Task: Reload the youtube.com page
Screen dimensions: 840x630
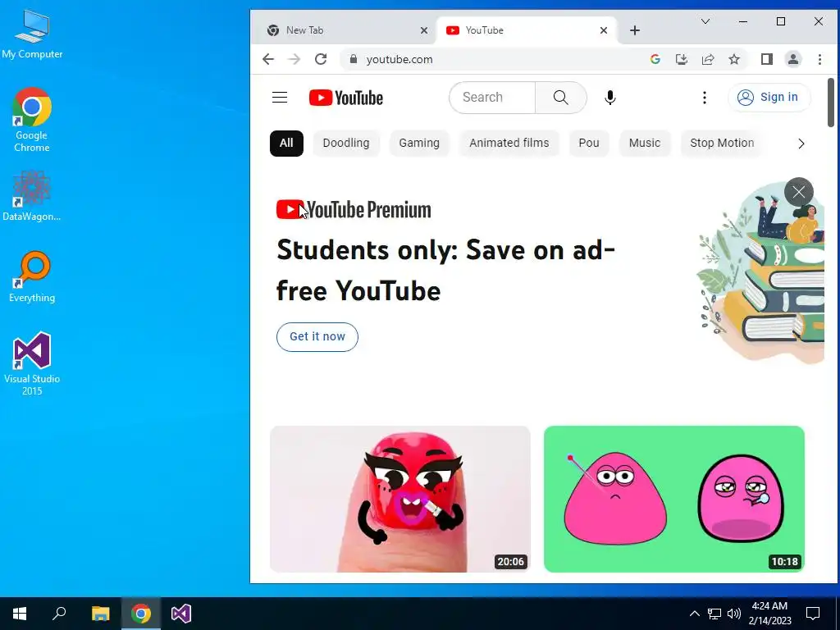Action: pyautogui.click(x=321, y=59)
